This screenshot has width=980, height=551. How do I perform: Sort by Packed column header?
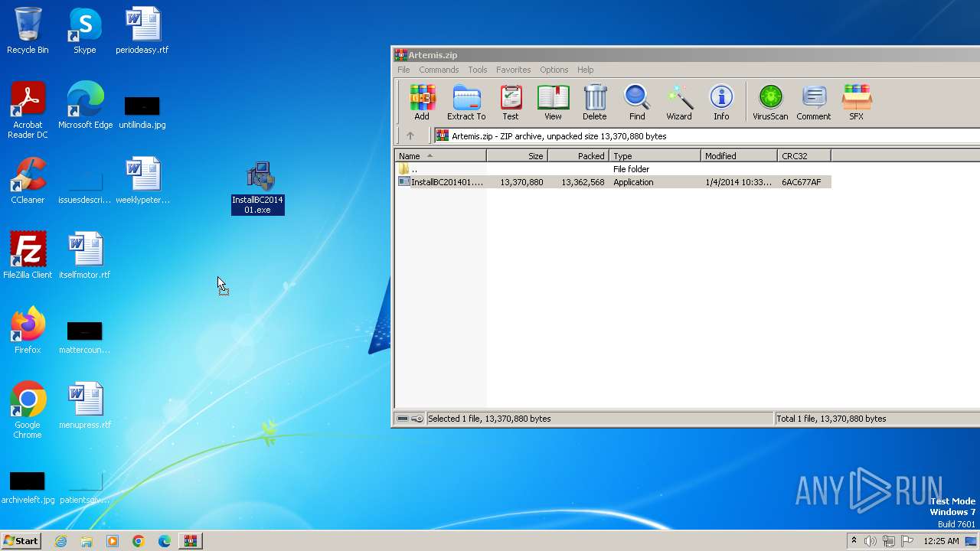(578, 156)
